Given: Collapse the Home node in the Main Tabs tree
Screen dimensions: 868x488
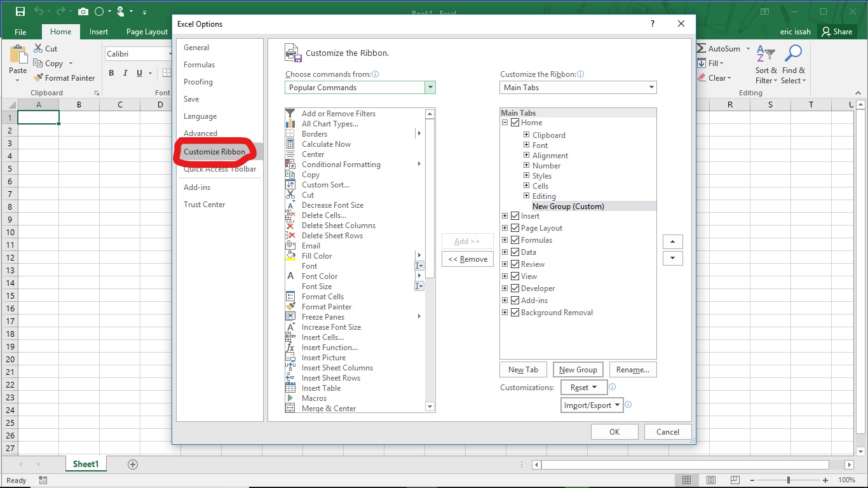Looking at the screenshot, I should (x=505, y=123).
